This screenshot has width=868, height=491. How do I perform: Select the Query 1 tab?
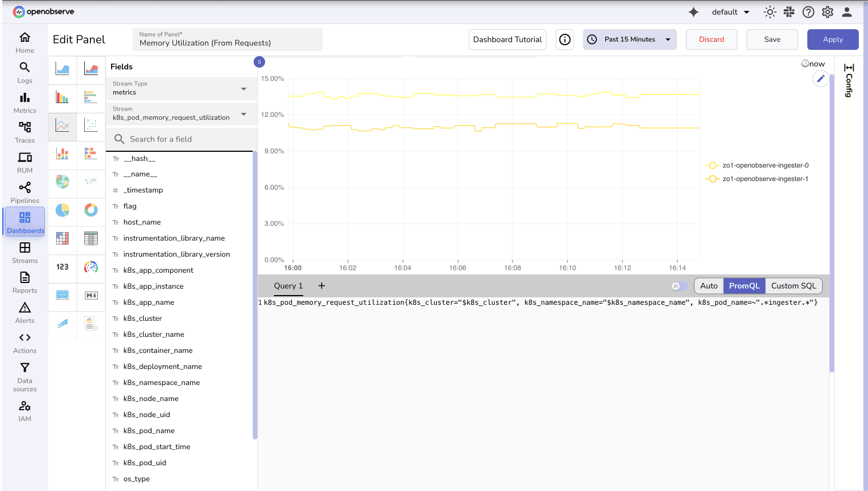(x=287, y=285)
